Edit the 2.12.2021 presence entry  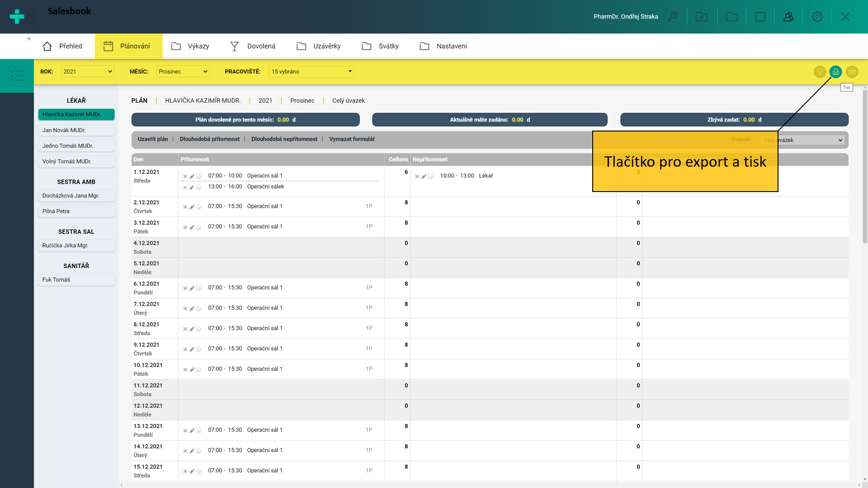pyautogui.click(x=192, y=207)
